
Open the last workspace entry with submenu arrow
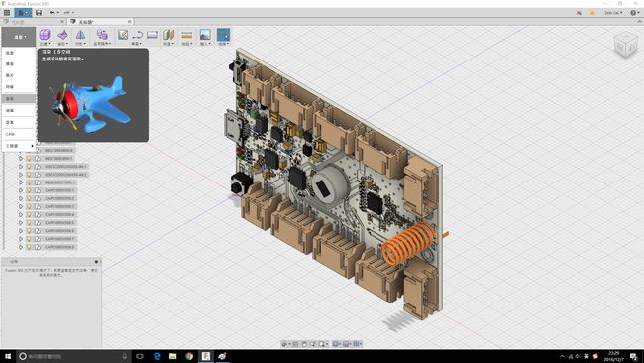coord(19,146)
